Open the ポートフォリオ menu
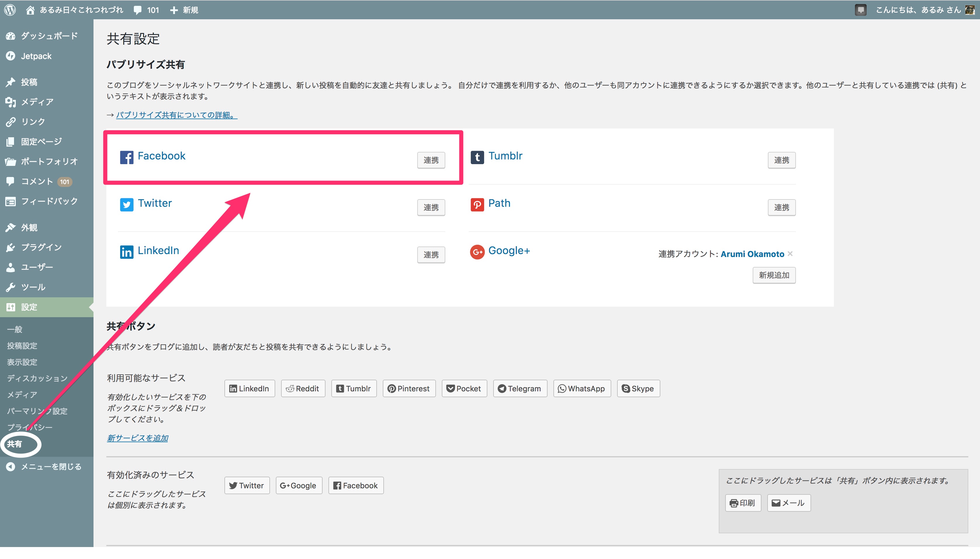 (x=46, y=162)
